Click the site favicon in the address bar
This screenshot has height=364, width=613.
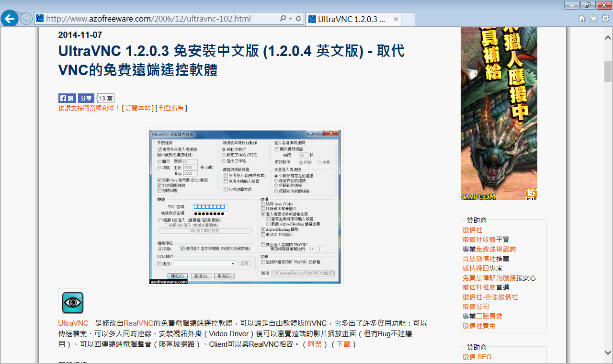coord(40,19)
